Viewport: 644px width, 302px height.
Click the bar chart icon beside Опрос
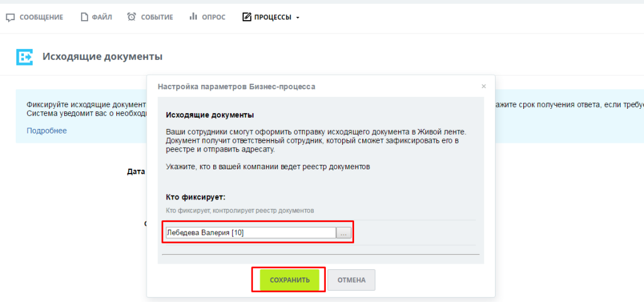[193, 17]
